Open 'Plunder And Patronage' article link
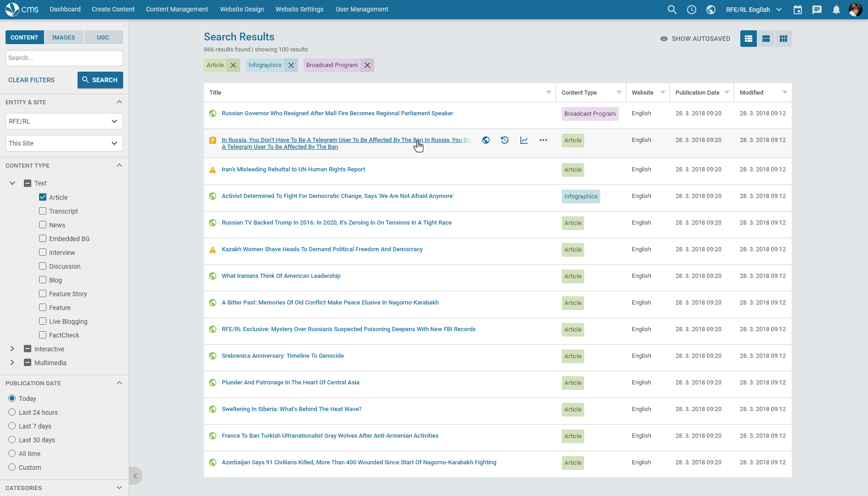Viewport: 868px width, 496px height. (x=291, y=383)
